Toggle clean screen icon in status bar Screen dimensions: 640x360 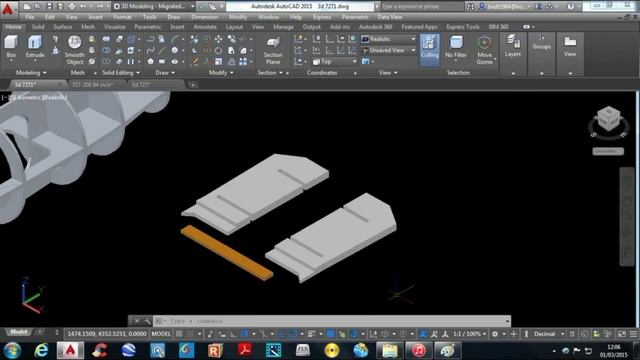click(622, 334)
